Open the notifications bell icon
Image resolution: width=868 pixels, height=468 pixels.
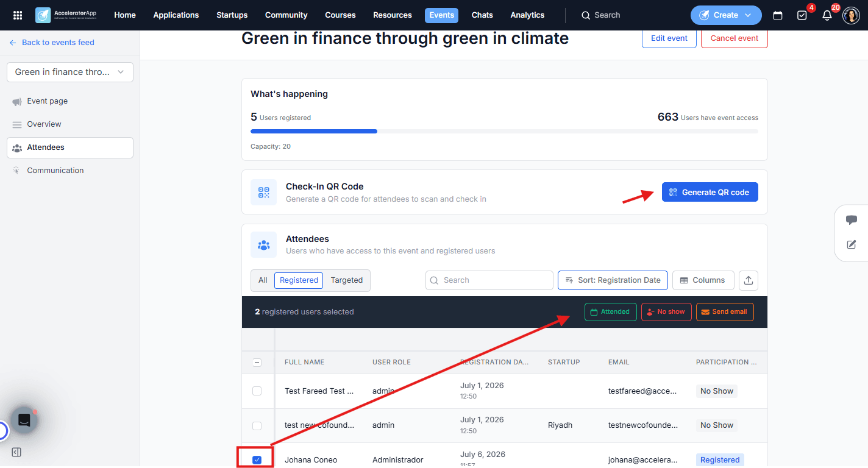(x=827, y=15)
